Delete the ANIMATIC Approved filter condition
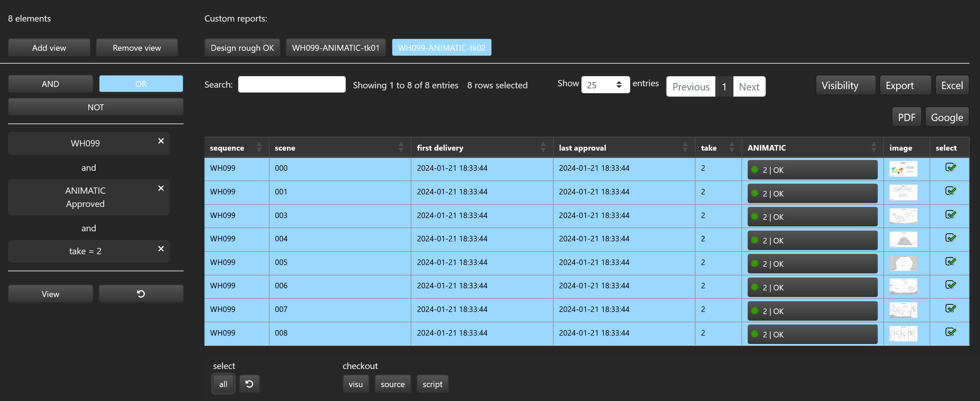This screenshot has height=401, width=980. (161, 188)
